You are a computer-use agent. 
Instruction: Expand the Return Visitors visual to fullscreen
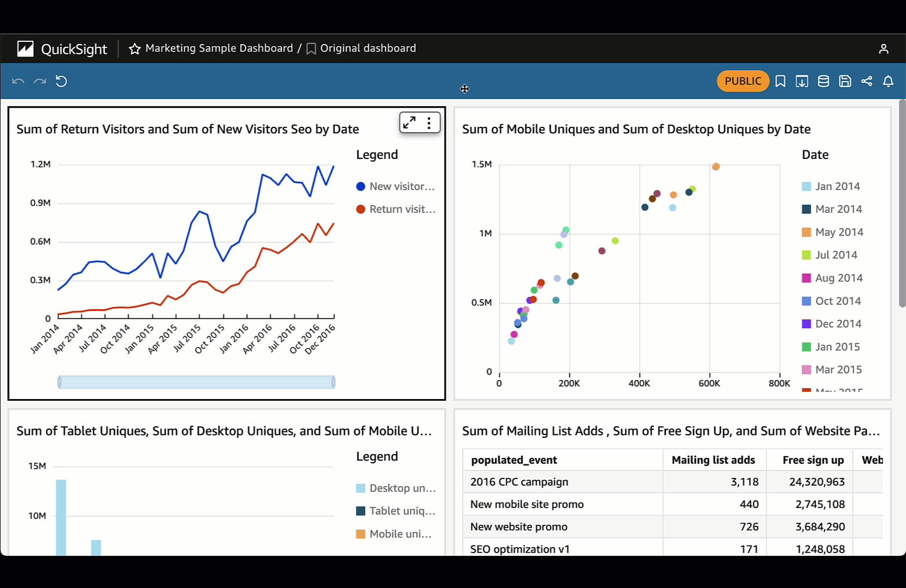point(410,122)
